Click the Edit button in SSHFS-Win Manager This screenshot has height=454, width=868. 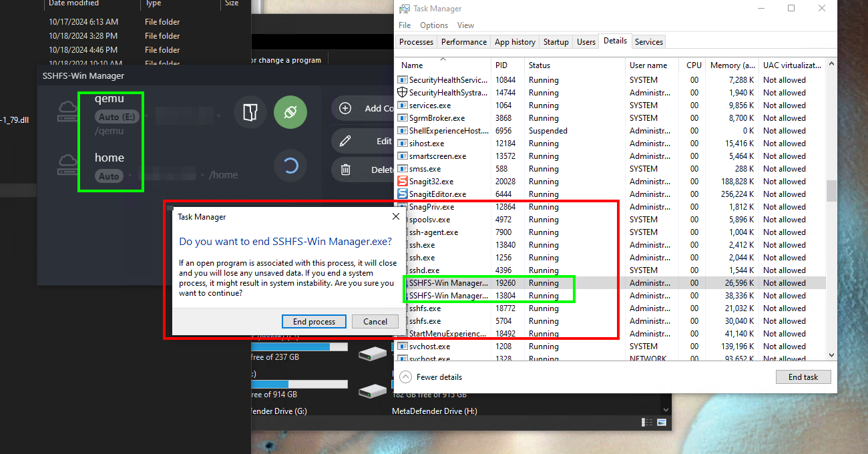click(363, 141)
